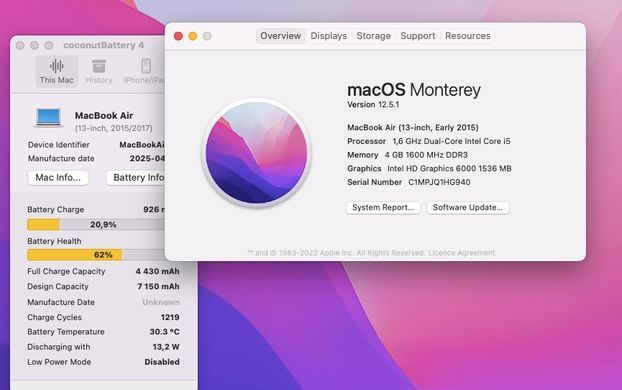Click Memory 4 GB 1600 MHz DDR3 text
This screenshot has height=390, width=622.
(x=407, y=155)
